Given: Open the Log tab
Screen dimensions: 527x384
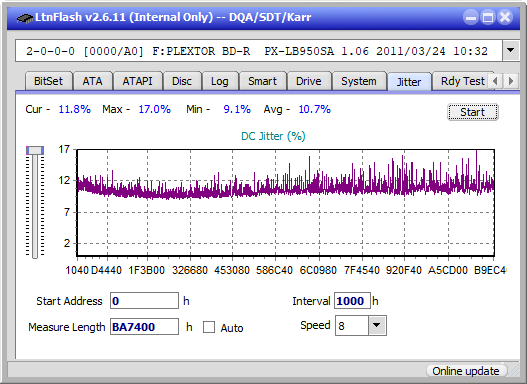Looking at the screenshot, I should coord(220,81).
